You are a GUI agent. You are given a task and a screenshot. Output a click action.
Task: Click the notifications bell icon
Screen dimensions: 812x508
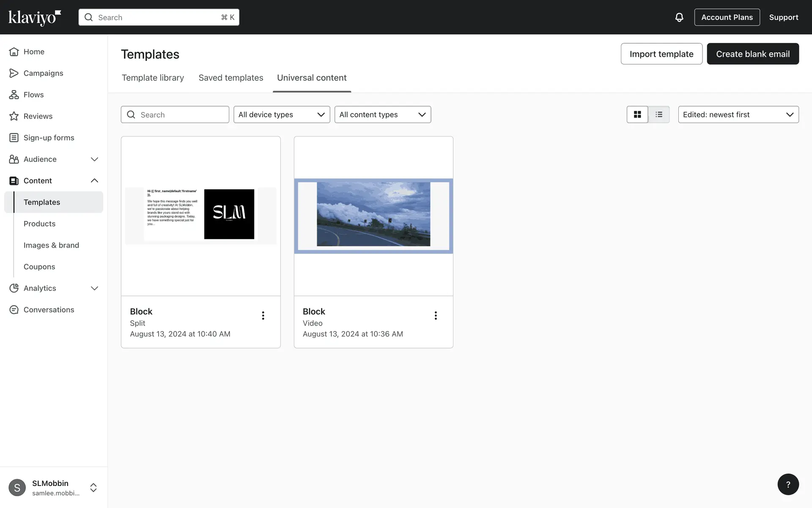[x=679, y=17]
